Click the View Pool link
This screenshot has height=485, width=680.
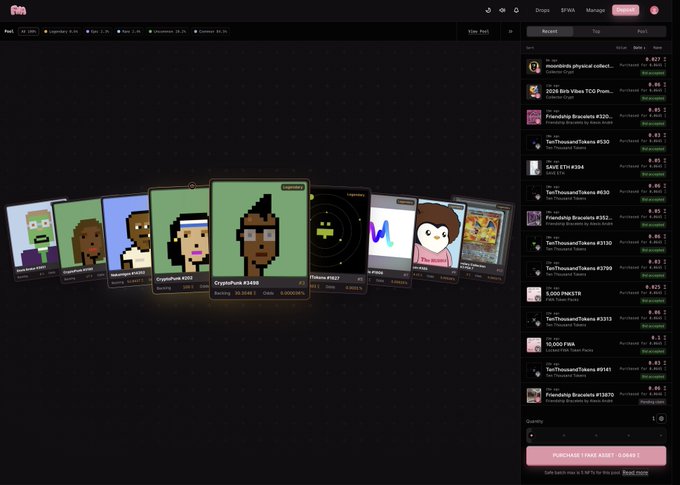click(x=478, y=31)
